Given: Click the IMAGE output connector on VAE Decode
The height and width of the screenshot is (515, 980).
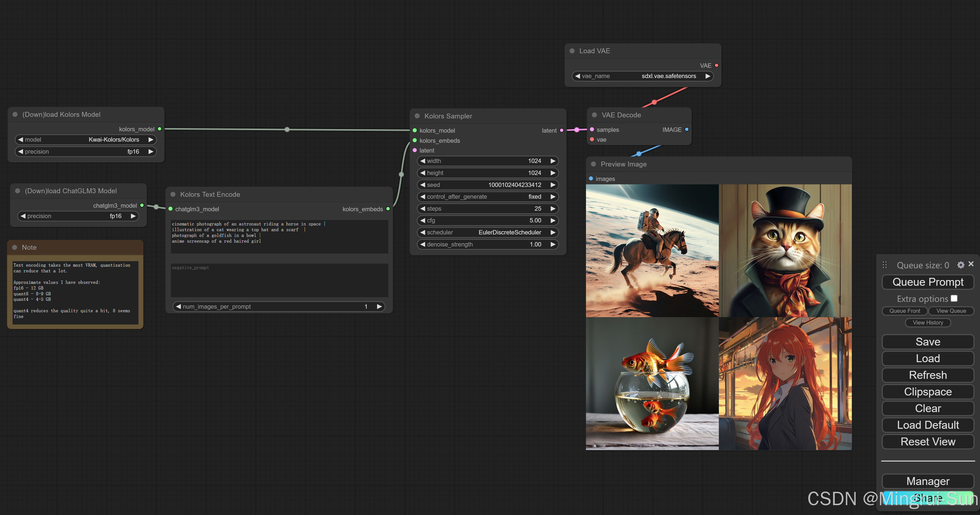Looking at the screenshot, I should coord(687,129).
